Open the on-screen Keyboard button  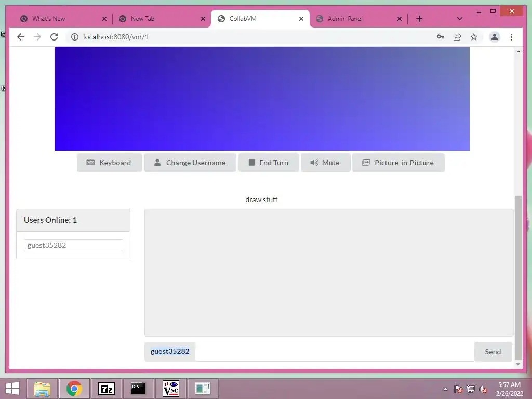[x=109, y=163]
